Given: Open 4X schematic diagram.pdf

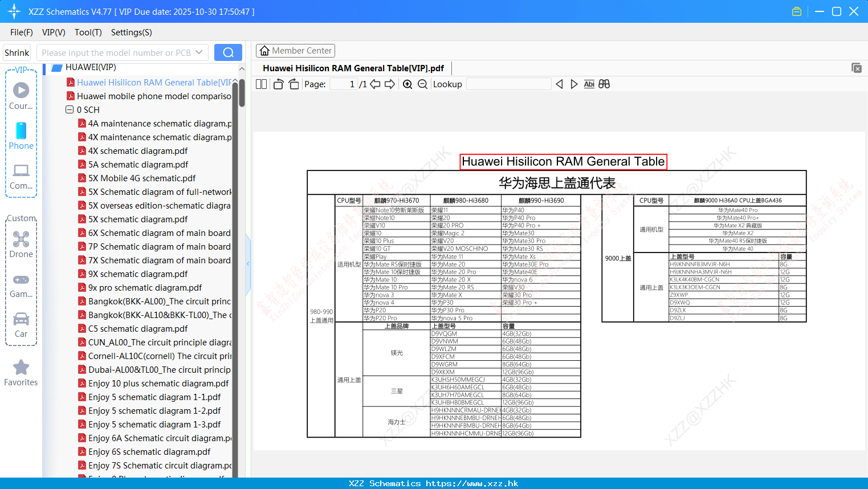Looking at the screenshot, I should point(133,151).
